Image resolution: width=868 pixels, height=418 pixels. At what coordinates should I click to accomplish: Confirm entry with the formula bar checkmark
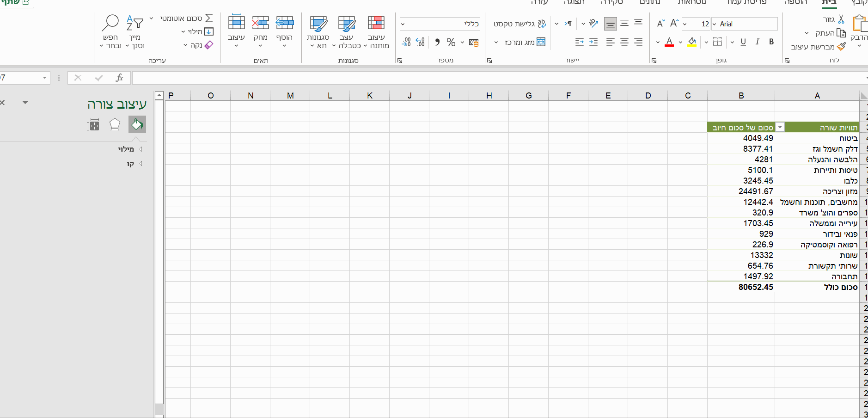pyautogui.click(x=98, y=78)
